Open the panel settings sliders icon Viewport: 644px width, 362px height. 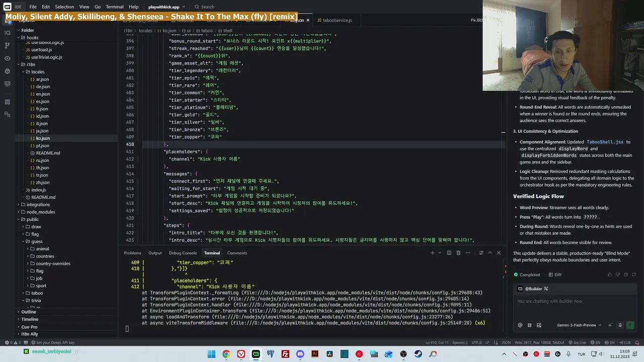coord(481,253)
